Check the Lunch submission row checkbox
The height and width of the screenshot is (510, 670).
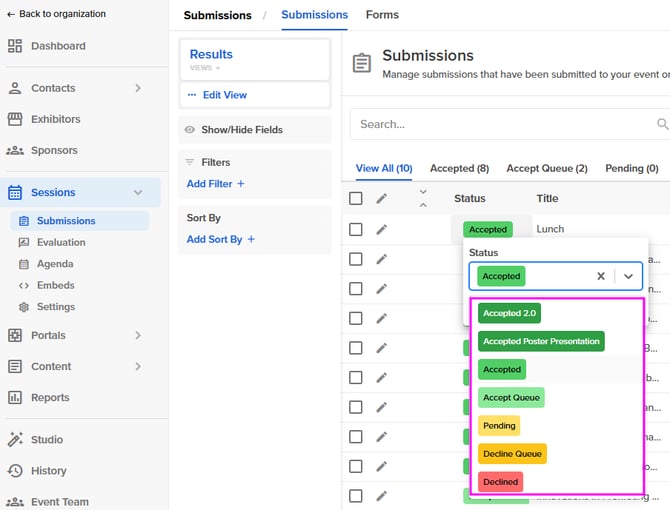(x=356, y=229)
